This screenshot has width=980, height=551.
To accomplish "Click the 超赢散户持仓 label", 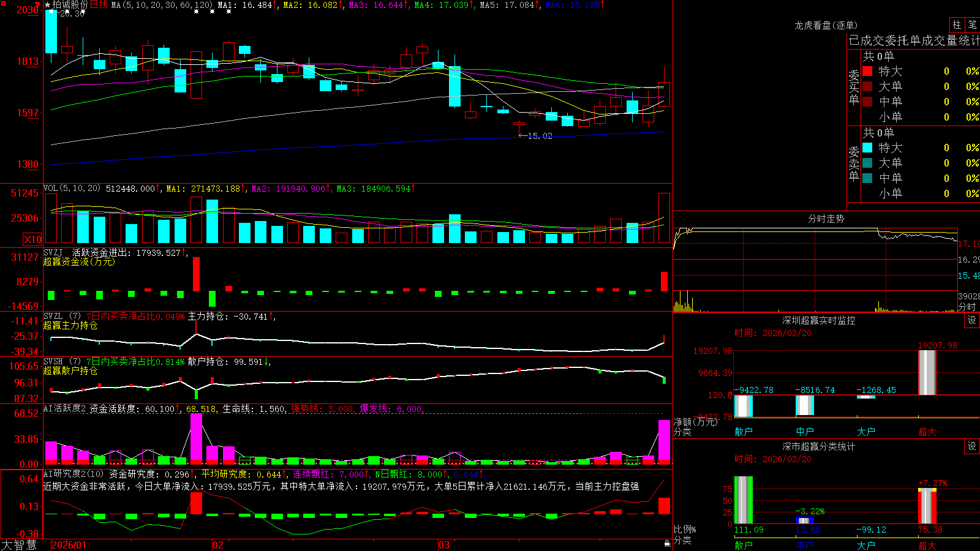I will tap(70, 370).
